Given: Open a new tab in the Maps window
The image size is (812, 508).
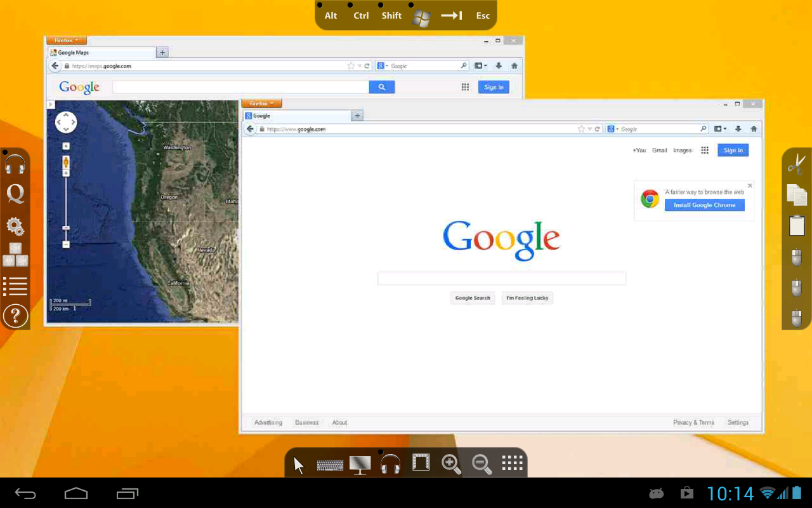Looking at the screenshot, I should click(162, 53).
